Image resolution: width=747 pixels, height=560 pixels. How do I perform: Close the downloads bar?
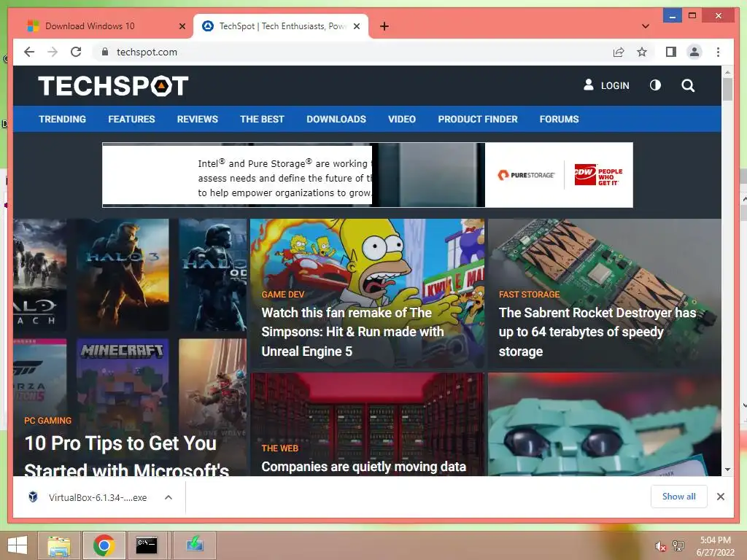(721, 497)
